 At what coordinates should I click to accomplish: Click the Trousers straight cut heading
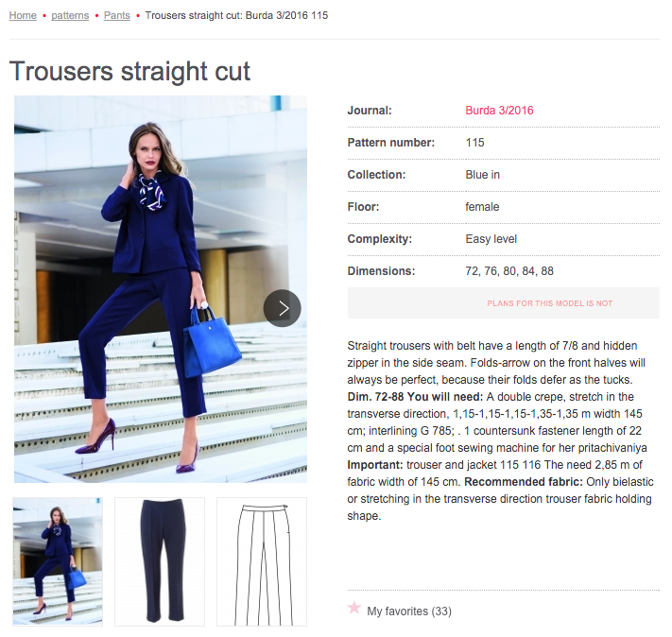[129, 71]
